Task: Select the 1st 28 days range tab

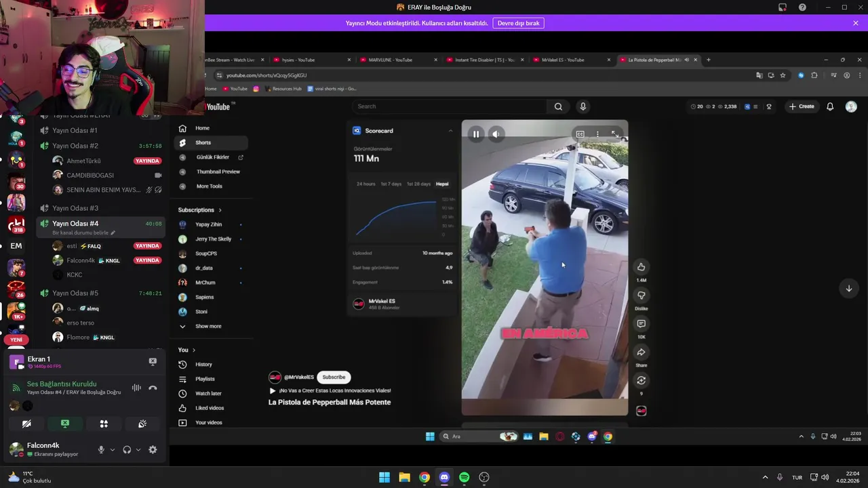Action: [x=418, y=184]
